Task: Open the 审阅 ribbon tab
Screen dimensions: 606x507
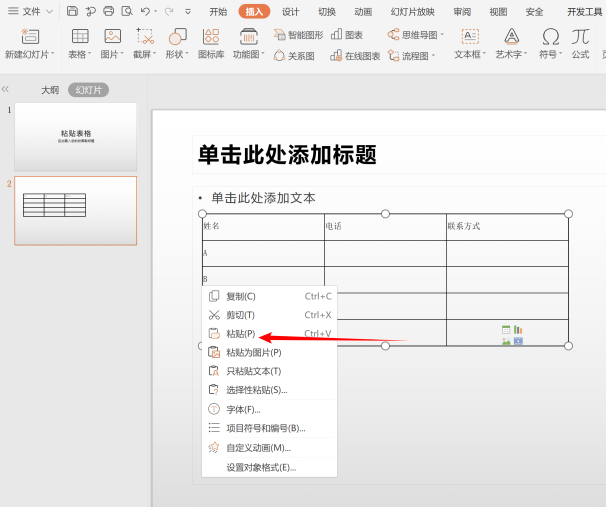Action: [462, 12]
